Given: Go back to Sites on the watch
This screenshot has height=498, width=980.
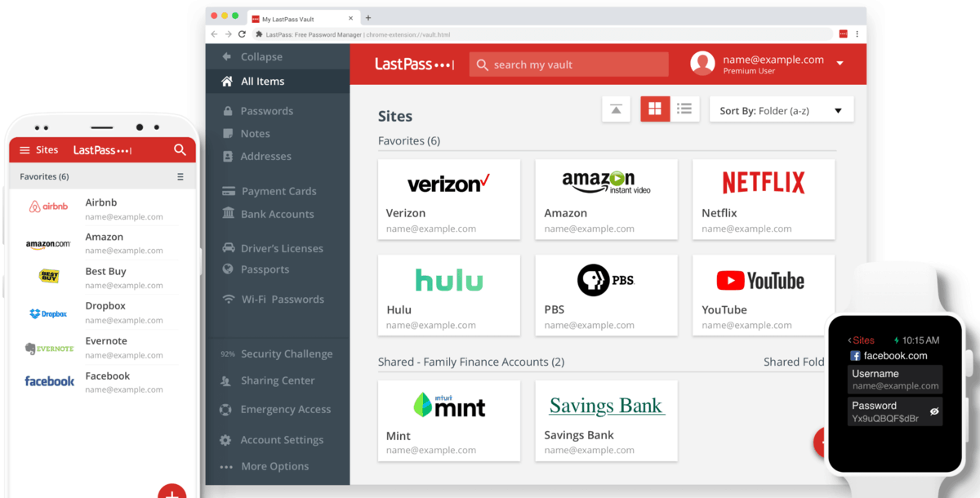Looking at the screenshot, I should tap(861, 340).
